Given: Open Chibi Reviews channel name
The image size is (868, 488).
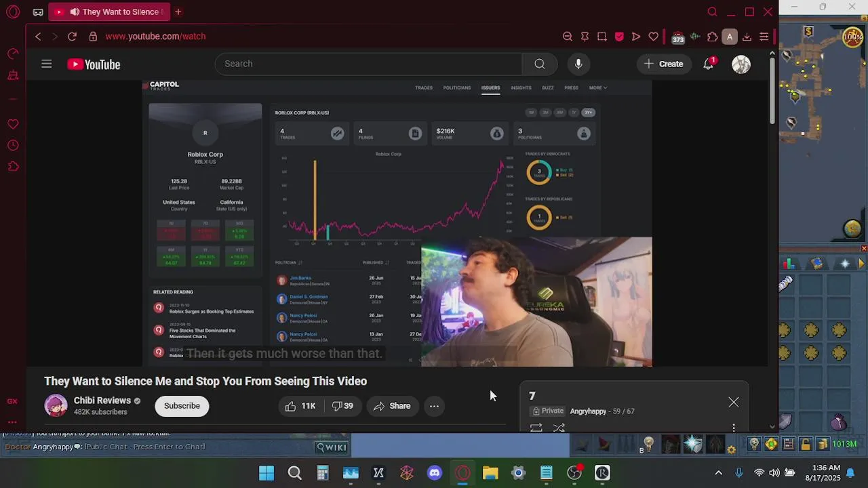Looking at the screenshot, I should coord(102,401).
